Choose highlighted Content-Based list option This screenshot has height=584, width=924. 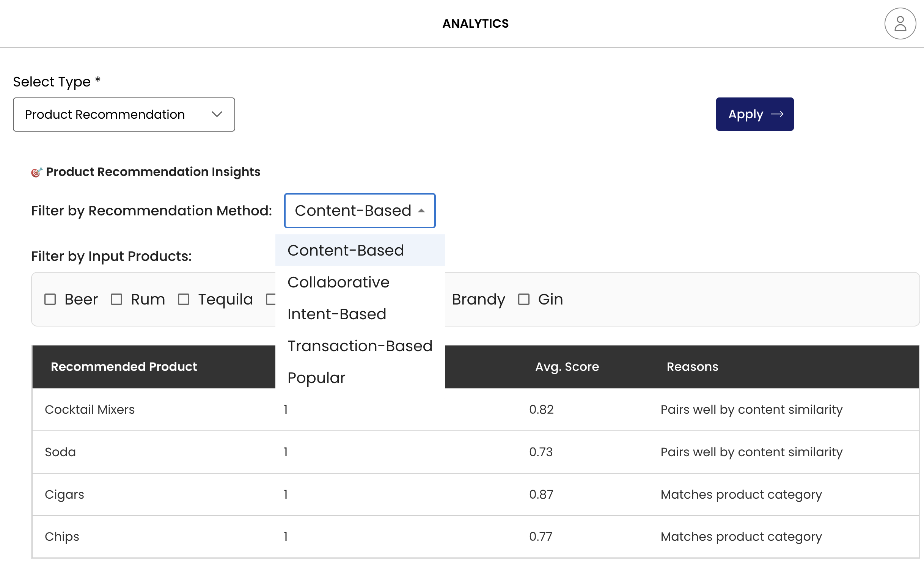[x=345, y=251]
